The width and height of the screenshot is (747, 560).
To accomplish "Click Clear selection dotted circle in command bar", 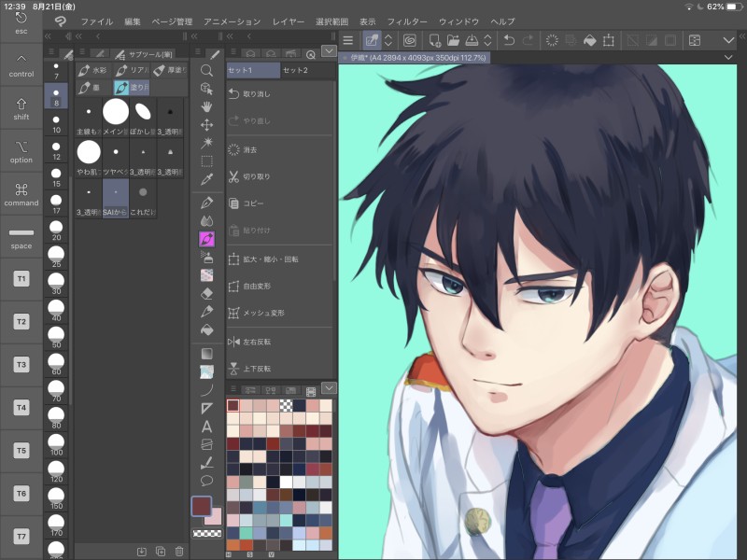I will pos(552,40).
